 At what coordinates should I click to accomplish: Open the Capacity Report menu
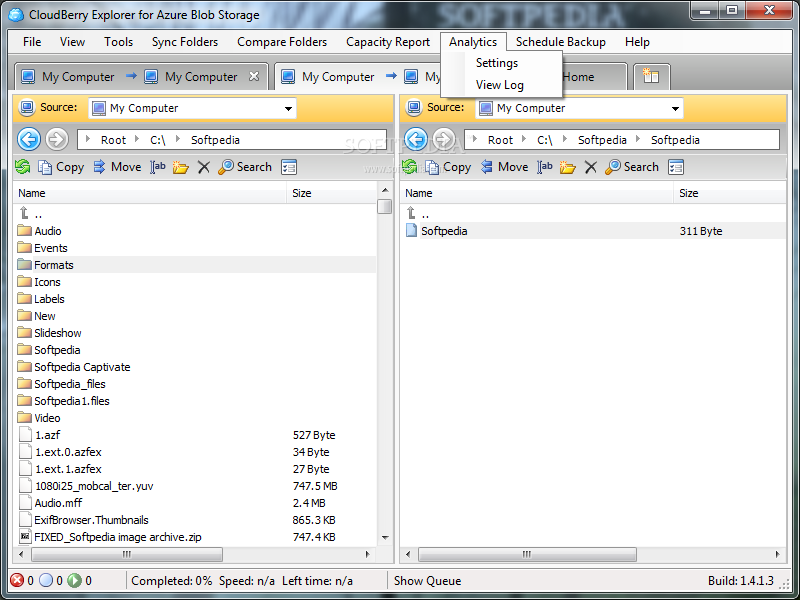tap(388, 42)
